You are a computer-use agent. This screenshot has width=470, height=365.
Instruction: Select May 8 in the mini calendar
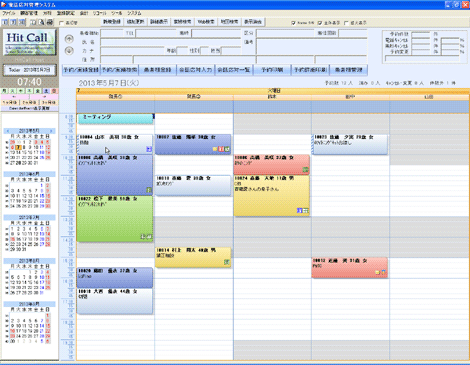[x=24, y=147]
